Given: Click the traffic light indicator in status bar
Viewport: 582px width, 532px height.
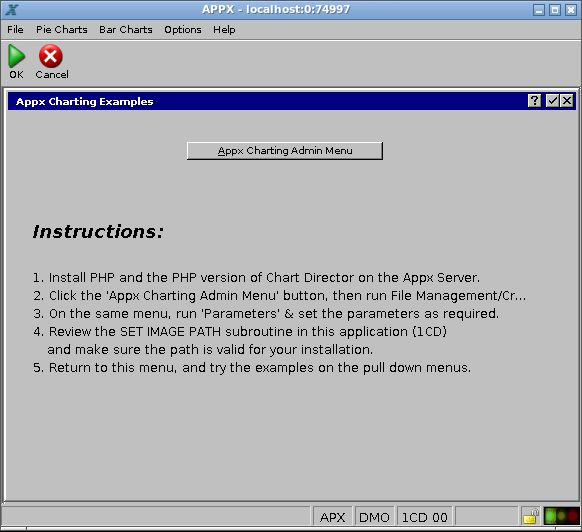Looking at the screenshot, I should pyautogui.click(x=562, y=516).
